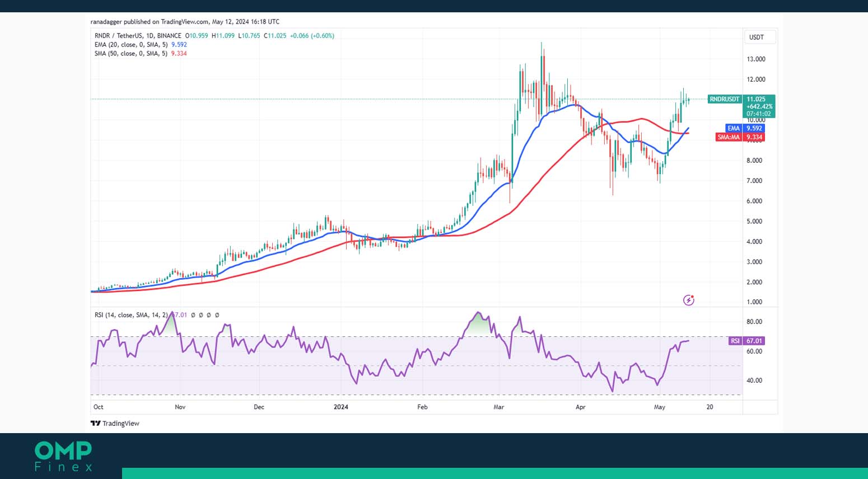Click the OMP Finex logo

coord(63,456)
